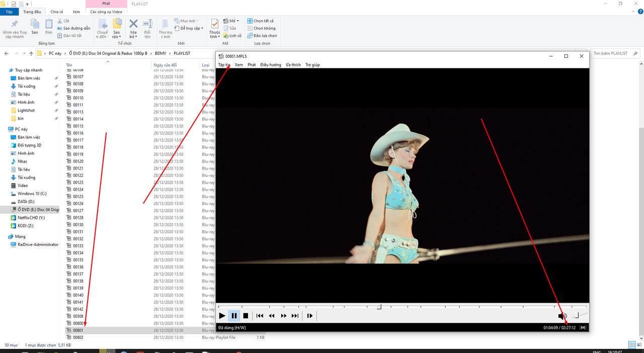Increase playback speed with the fast-forward icon
This screenshot has height=353, width=644.
click(x=283, y=316)
